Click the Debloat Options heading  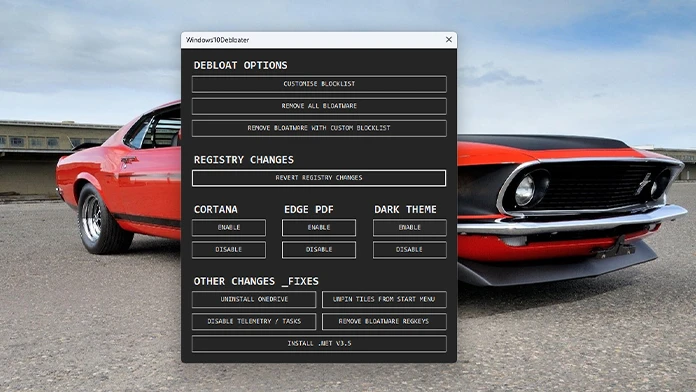[241, 65]
